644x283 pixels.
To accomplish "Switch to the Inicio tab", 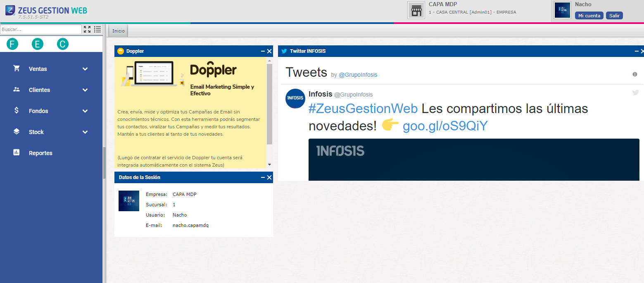I will [118, 31].
